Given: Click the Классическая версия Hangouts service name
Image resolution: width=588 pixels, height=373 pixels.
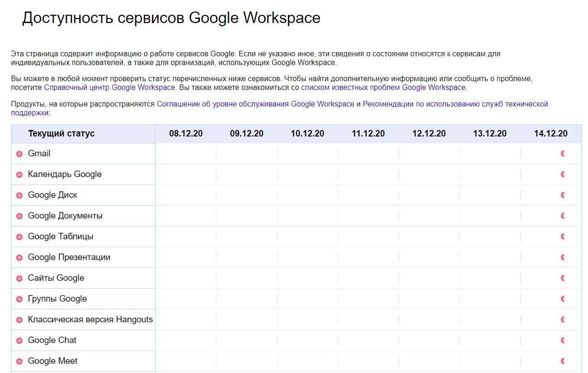Looking at the screenshot, I should point(90,320).
